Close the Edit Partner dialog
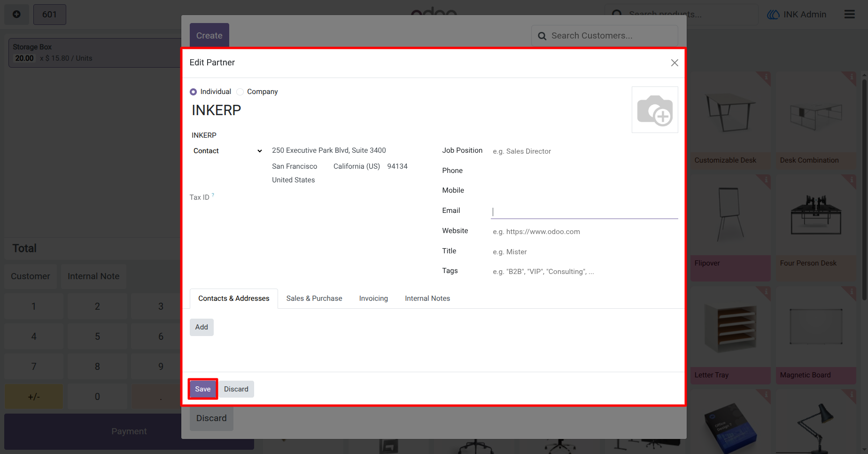Image resolution: width=868 pixels, height=454 pixels. tap(674, 63)
